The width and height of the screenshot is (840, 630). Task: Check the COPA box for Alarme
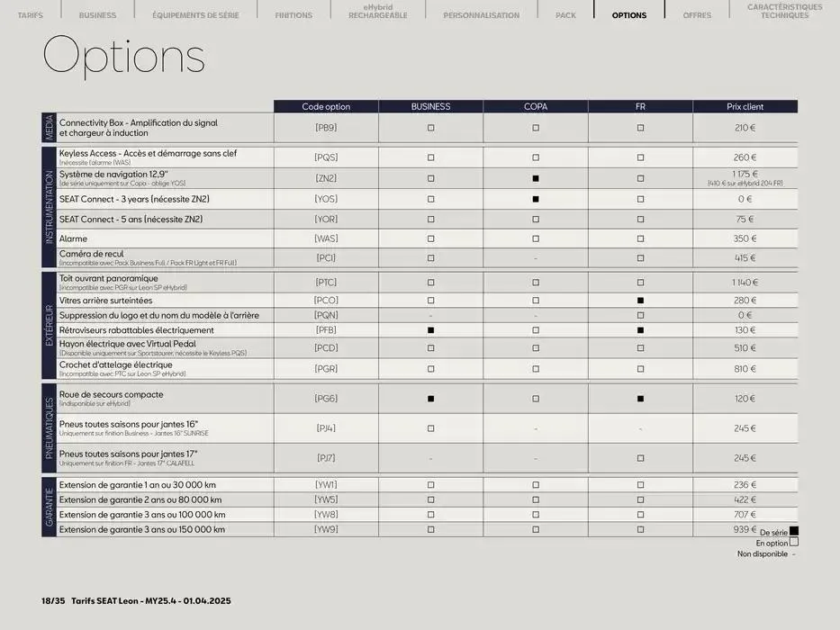click(536, 238)
